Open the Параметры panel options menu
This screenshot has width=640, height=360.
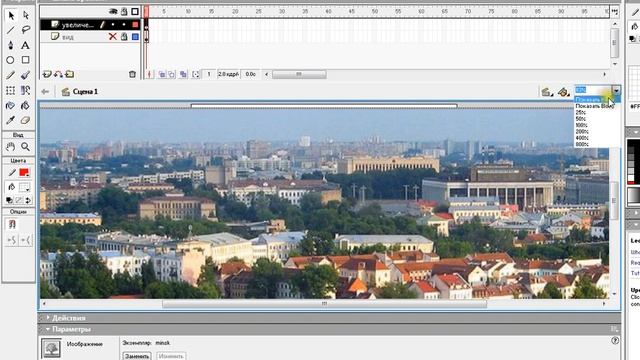coord(615,329)
